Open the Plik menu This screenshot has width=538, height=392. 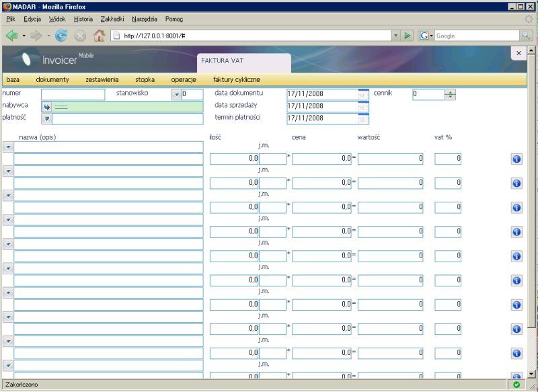click(11, 19)
